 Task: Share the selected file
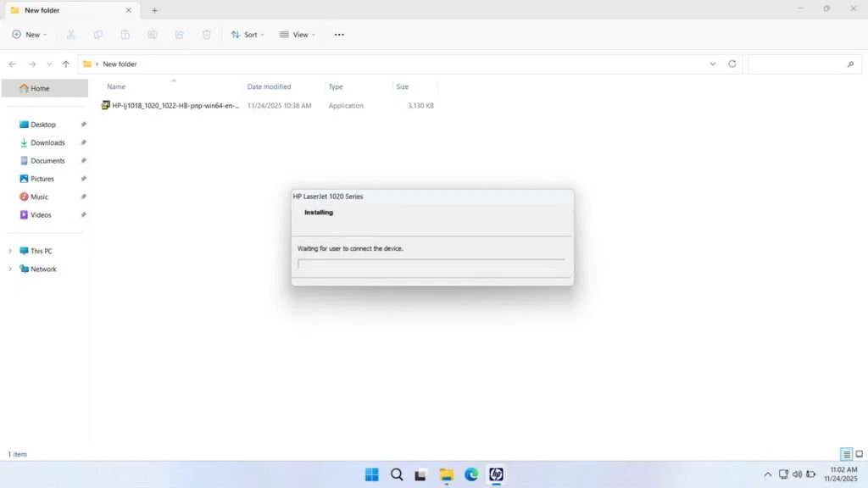[x=179, y=34]
